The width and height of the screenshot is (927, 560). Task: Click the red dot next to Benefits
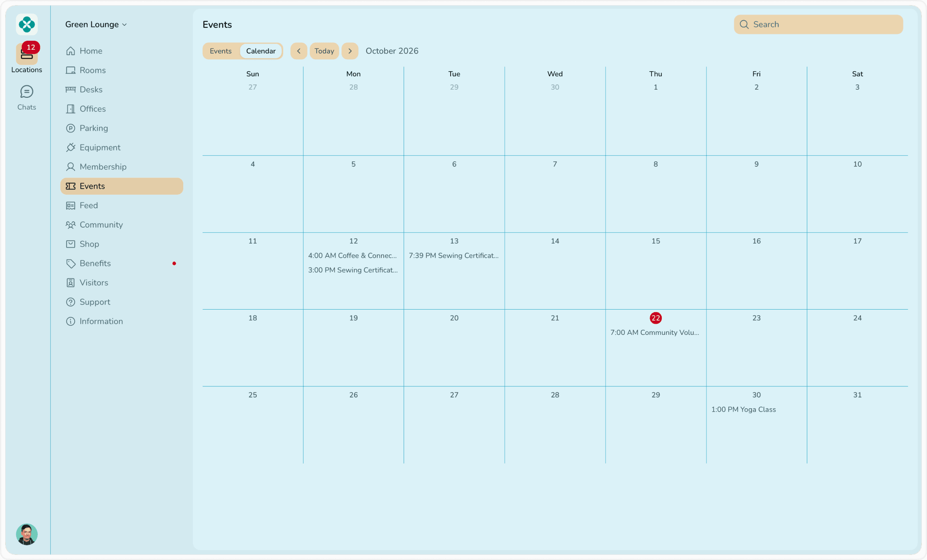coord(174,263)
